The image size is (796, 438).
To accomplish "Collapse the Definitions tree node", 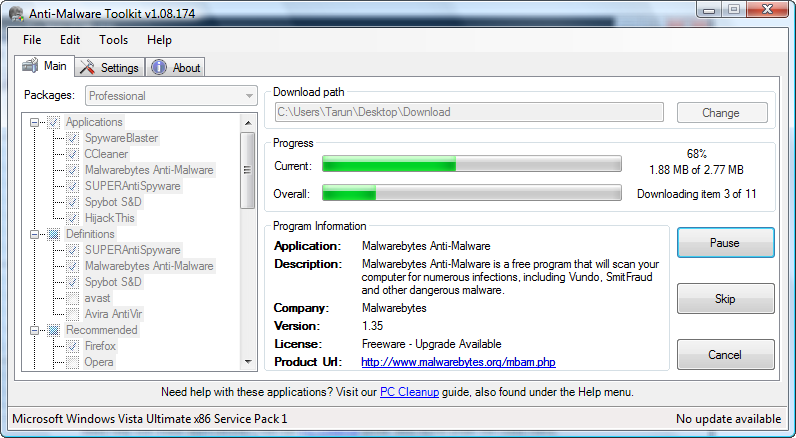I will 35,234.
